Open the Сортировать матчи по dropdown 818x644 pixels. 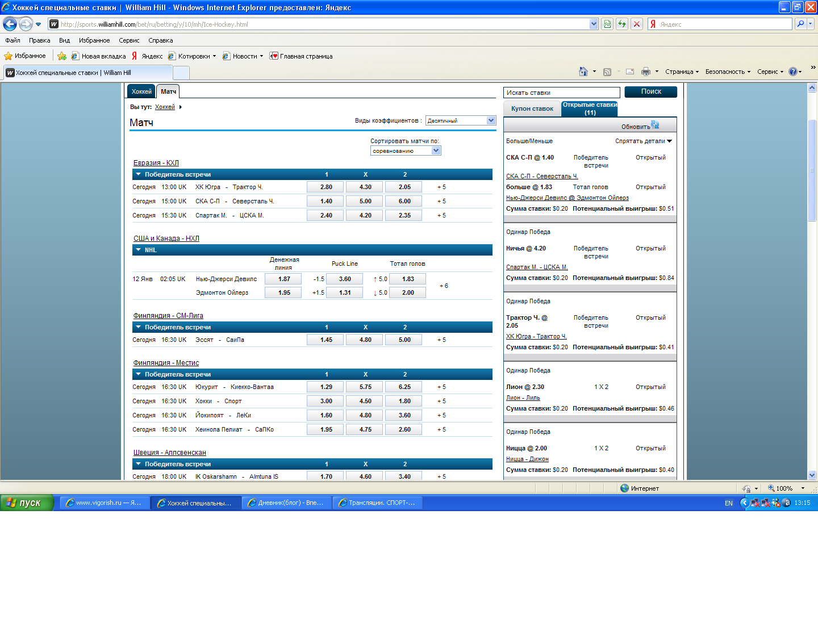pyautogui.click(x=406, y=150)
